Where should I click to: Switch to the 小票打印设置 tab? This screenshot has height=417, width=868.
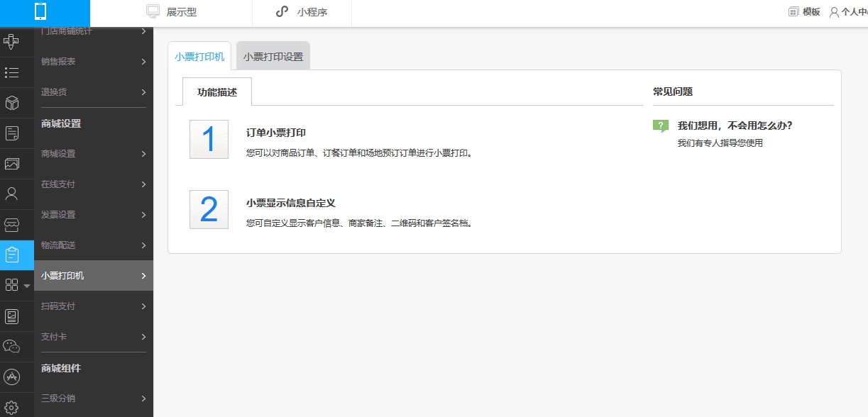point(273,56)
